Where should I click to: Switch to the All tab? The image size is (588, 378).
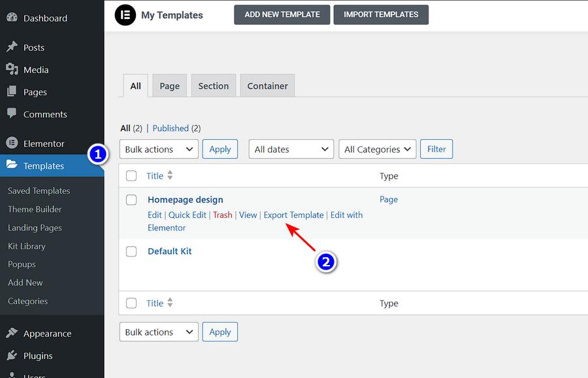(x=135, y=86)
